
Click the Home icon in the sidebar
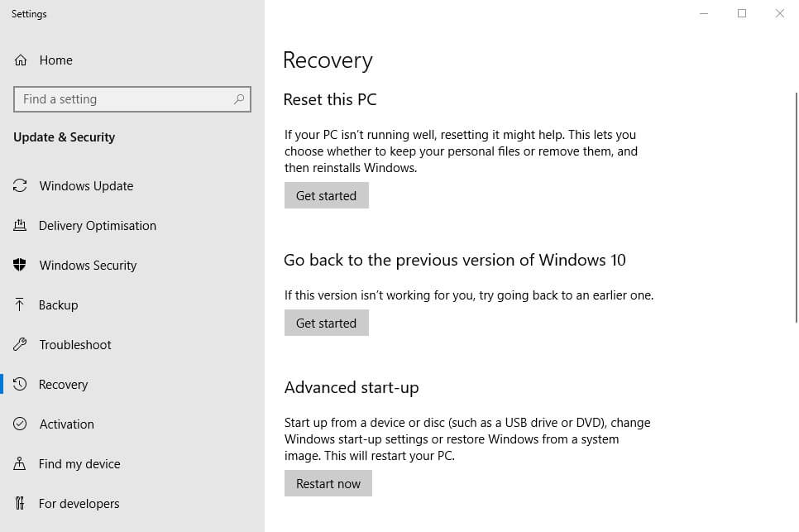[21, 60]
